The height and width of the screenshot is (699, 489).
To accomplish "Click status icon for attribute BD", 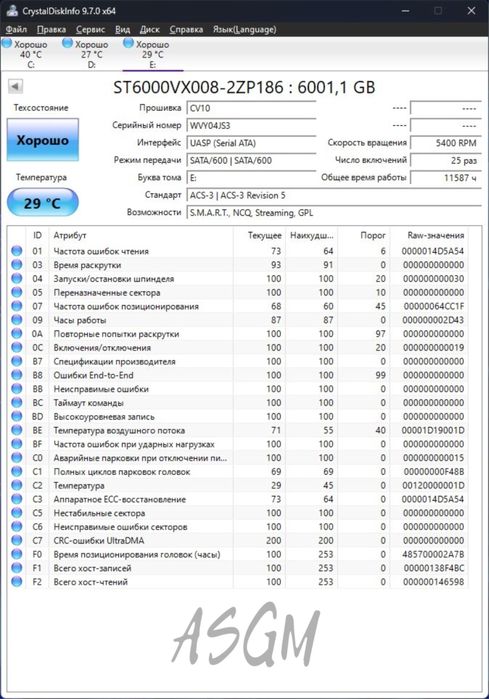I will tap(16, 416).
